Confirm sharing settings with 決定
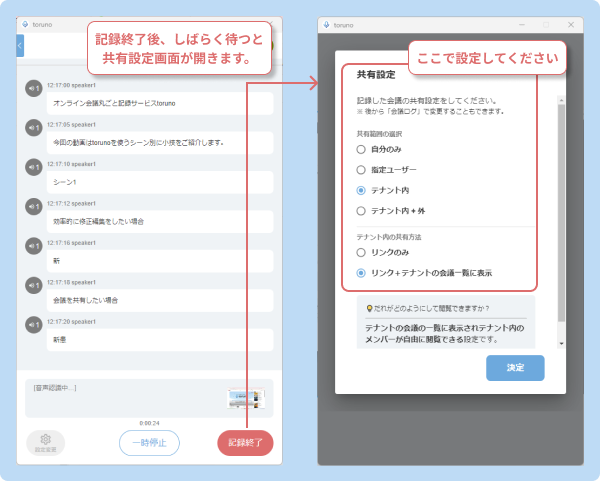The image size is (600, 481). click(515, 368)
